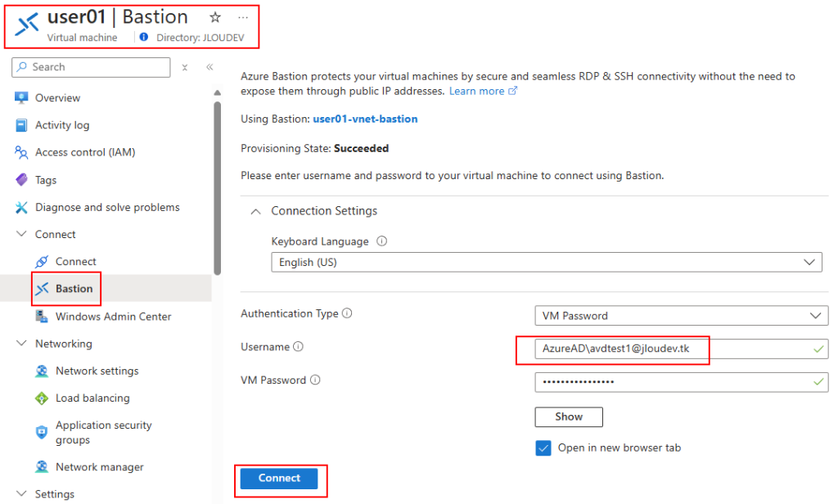This screenshot has height=504, width=838.
Task: Click the Provisioning State 'Succeeded' text
Action: 361,148
